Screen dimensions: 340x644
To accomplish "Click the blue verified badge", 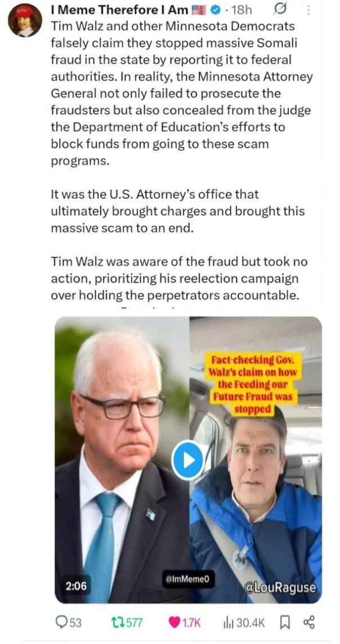I will [214, 10].
